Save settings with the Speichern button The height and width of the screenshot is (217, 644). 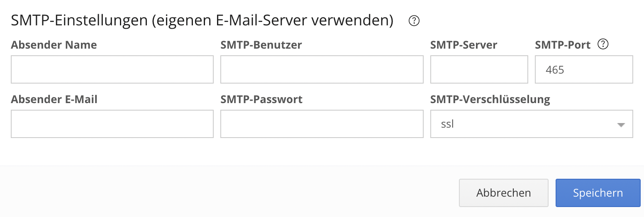tap(598, 193)
